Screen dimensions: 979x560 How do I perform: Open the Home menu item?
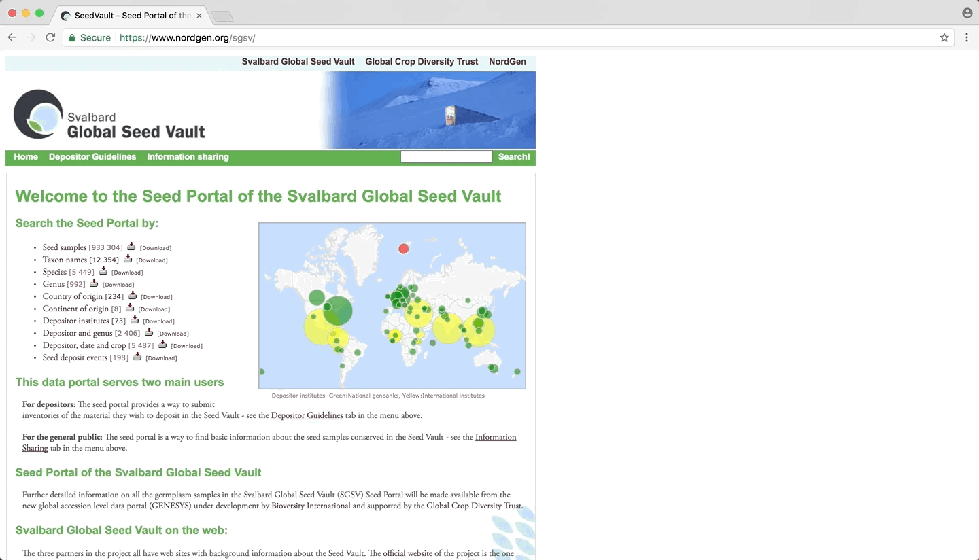coord(26,157)
